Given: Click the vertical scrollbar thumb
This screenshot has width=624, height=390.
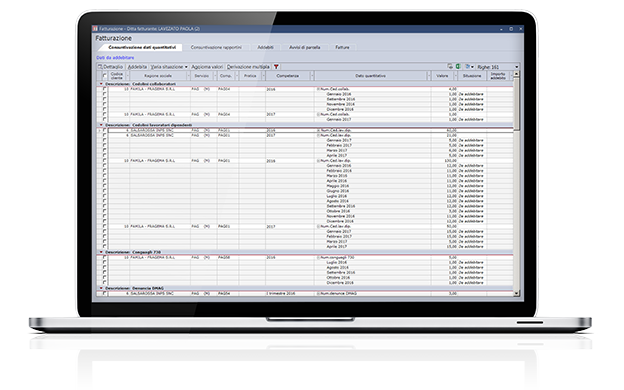Looking at the screenshot, I should tap(517, 103).
